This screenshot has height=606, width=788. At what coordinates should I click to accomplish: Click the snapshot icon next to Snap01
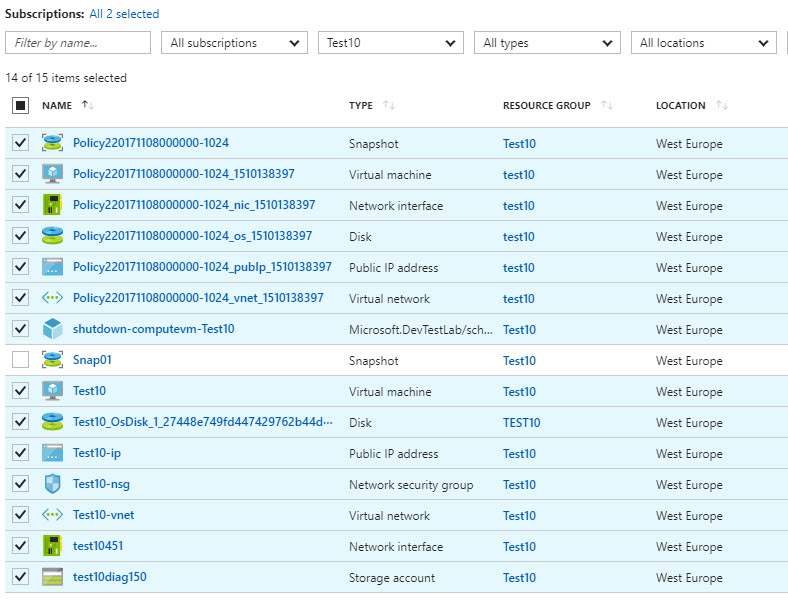(x=52, y=360)
